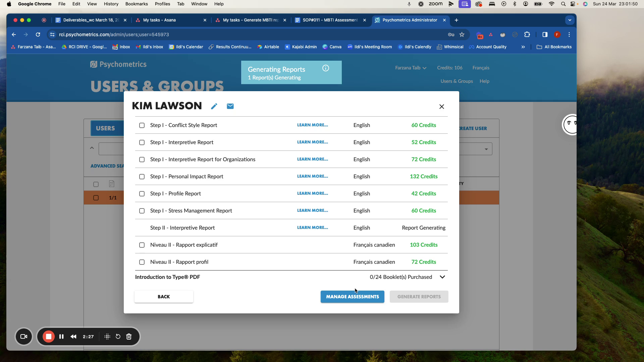The height and width of the screenshot is (362, 644).
Task: Open the Farzana Taib account dropdown
Action: pos(411,68)
